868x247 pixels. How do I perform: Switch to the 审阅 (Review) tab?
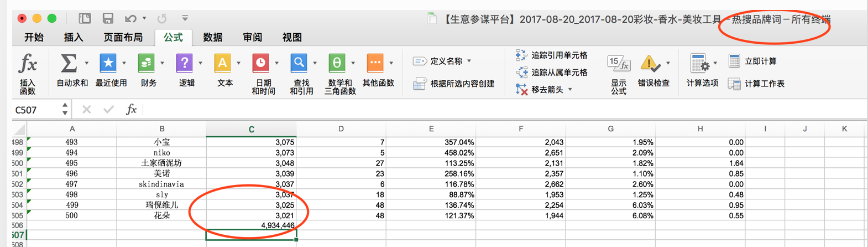[x=253, y=37]
